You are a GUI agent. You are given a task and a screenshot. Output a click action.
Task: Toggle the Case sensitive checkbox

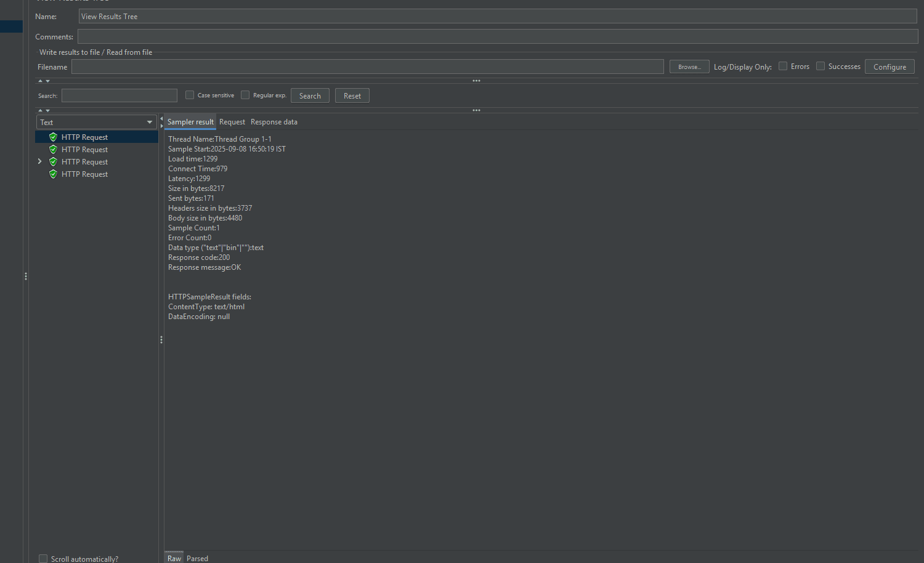(190, 95)
